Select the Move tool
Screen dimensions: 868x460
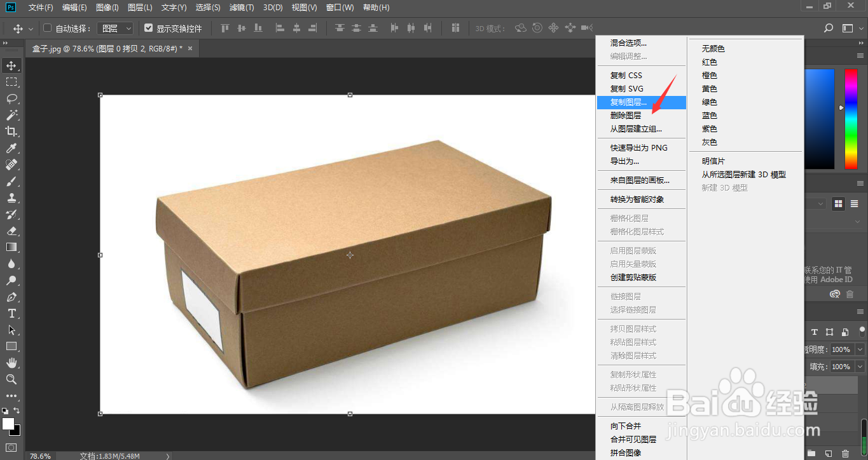point(11,65)
